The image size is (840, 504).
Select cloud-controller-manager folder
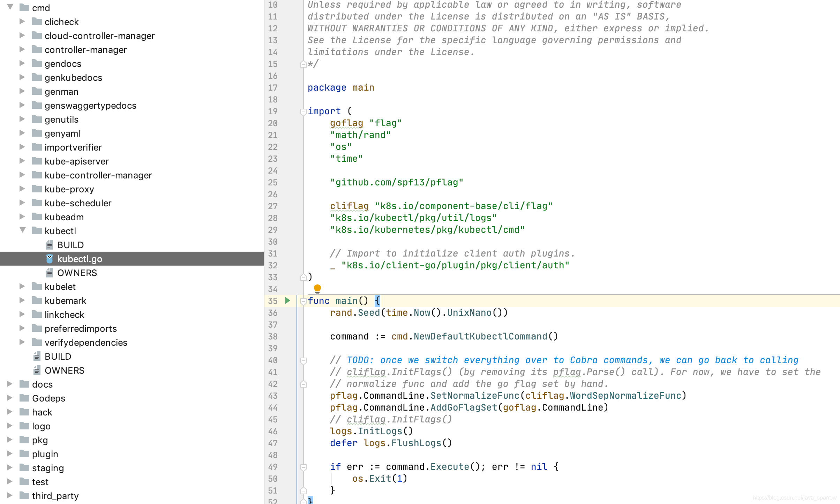click(99, 36)
